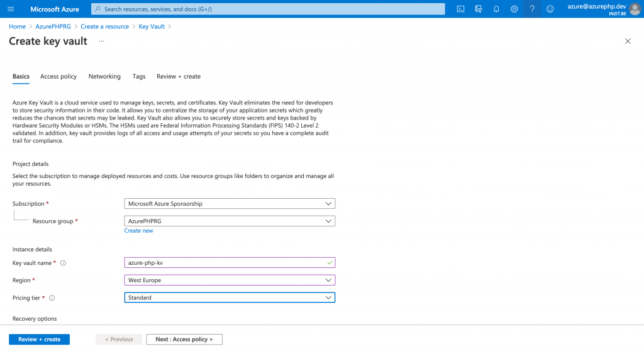Open the ellipsis next to Create key vault

101,41
